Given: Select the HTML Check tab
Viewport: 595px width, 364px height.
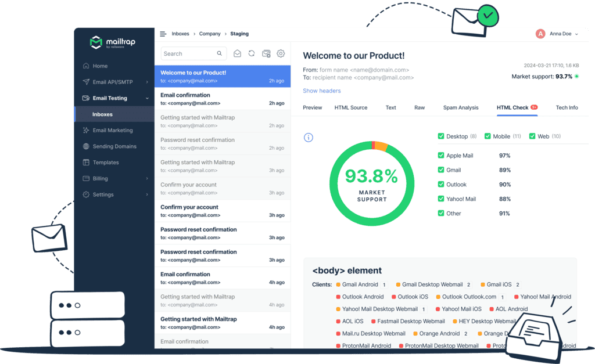Looking at the screenshot, I should pos(517,107).
